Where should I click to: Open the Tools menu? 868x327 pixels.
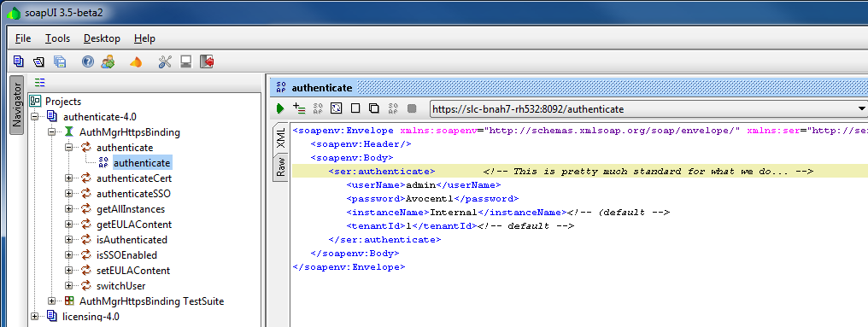pyautogui.click(x=57, y=38)
